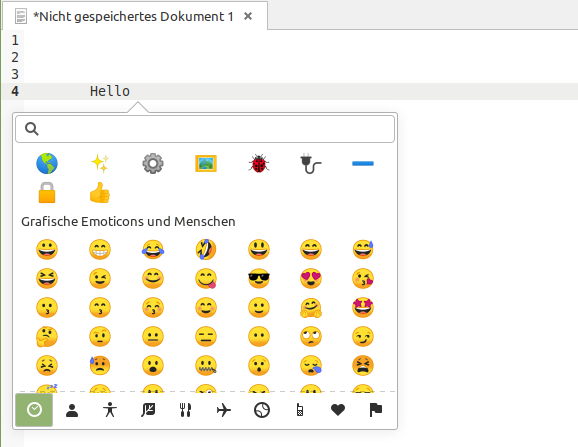The height and width of the screenshot is (447, 578).
Task: Select the Nicht gespeichertes Dokument 1 tab
Action: pos(135,16)
